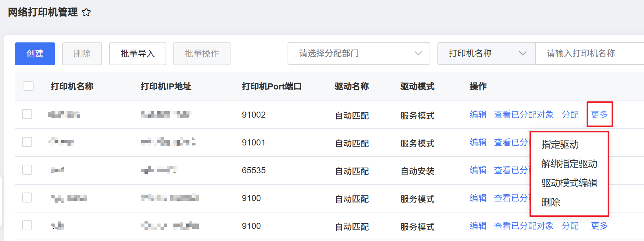Screen dimensions: 644x241
Task: Select 解绑指定驱动 in the popup menu
Action: coord(569,164)
